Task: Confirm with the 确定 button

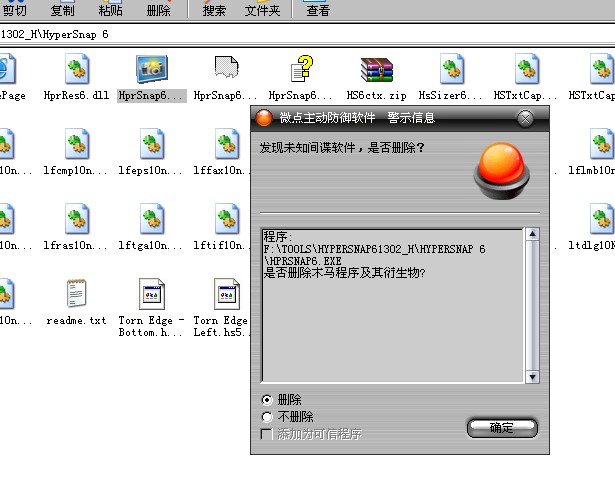Action: pyautogui.click(x=502, y=428)
